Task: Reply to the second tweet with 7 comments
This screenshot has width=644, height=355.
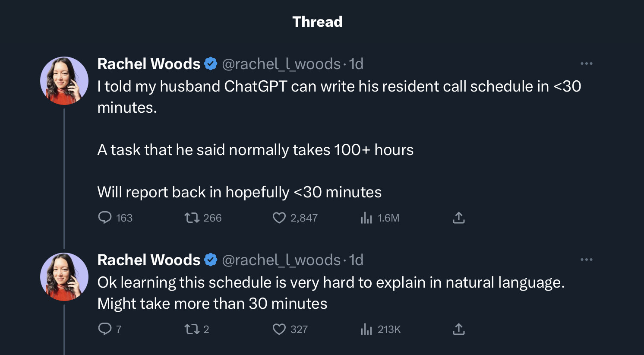Action: (105, 329)
